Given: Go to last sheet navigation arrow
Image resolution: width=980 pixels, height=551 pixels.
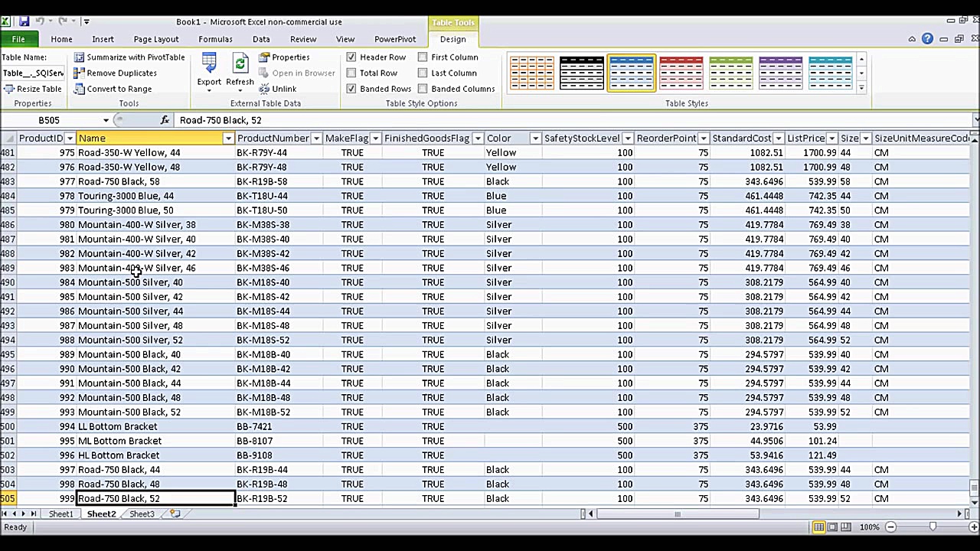Looking at the screenshot, I should (33, 514).
